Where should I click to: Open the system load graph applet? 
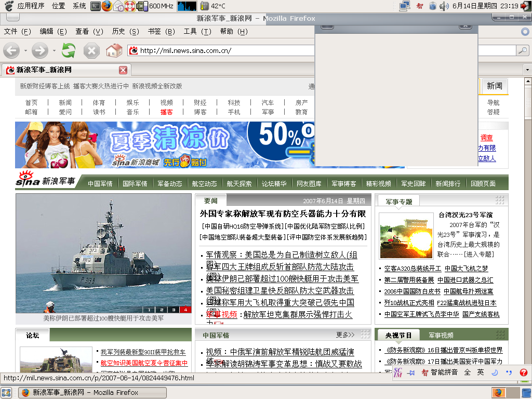pos(187,6)
